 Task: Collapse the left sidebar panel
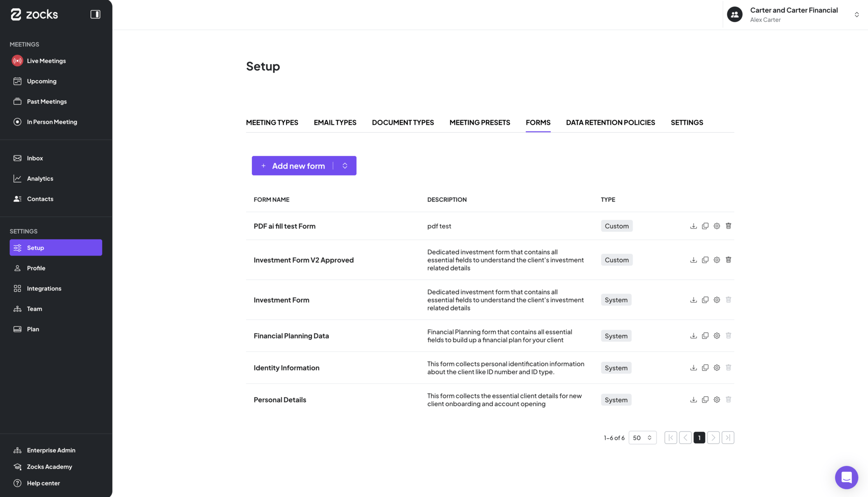point(95,14)
